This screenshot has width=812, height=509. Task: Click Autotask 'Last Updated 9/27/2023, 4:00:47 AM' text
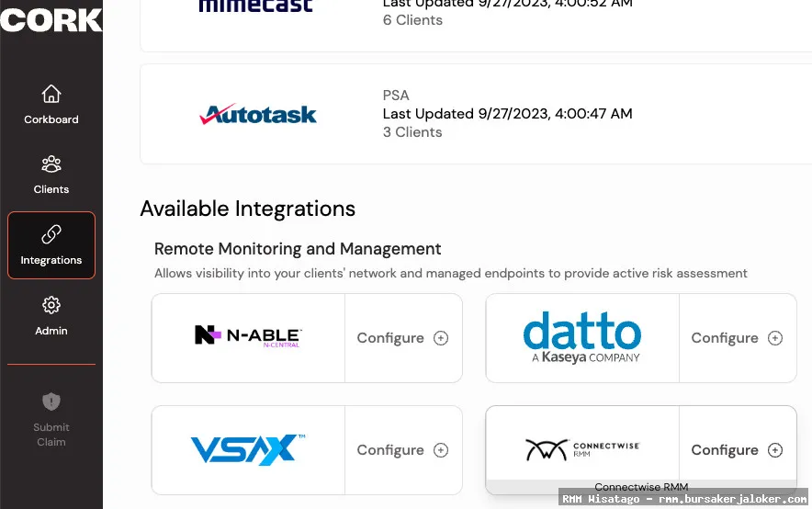pos(507,113)
